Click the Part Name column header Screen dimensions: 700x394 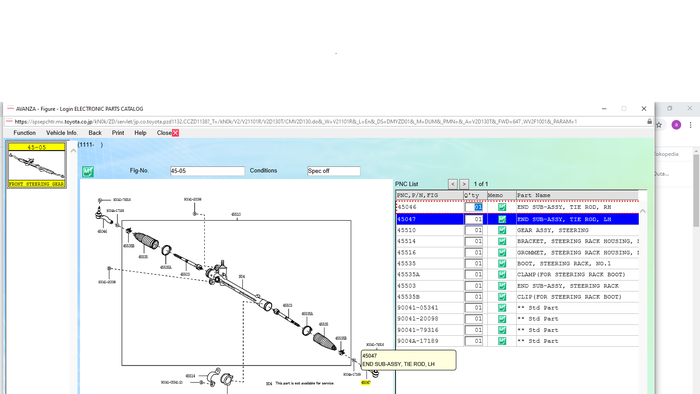pos(577,195)
